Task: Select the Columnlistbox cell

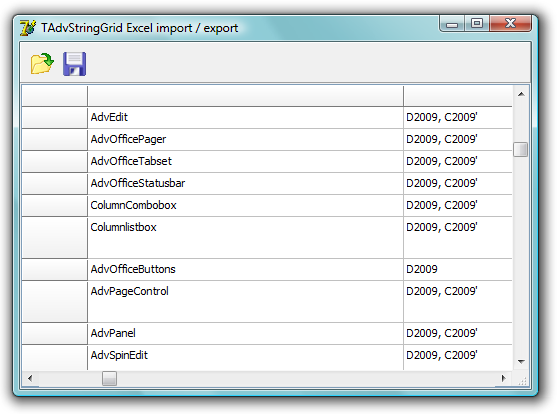Action: (x=245, y=238)
